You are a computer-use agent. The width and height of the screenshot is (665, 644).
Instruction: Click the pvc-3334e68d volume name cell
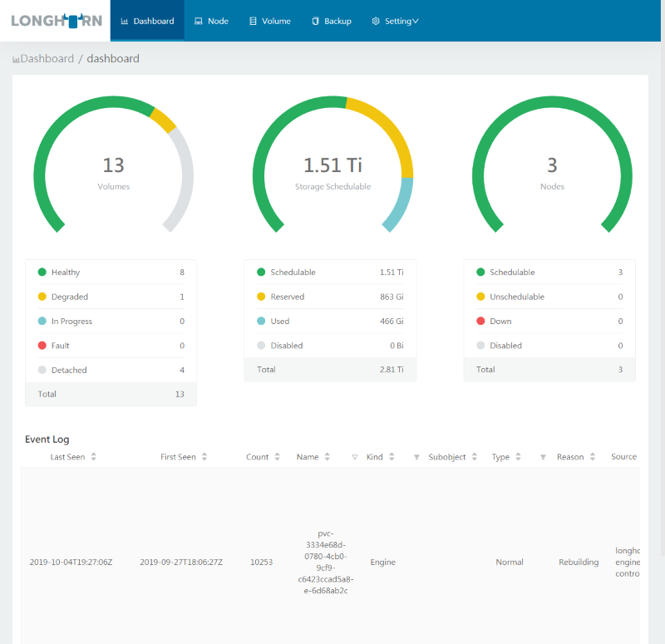click(326, 563)
